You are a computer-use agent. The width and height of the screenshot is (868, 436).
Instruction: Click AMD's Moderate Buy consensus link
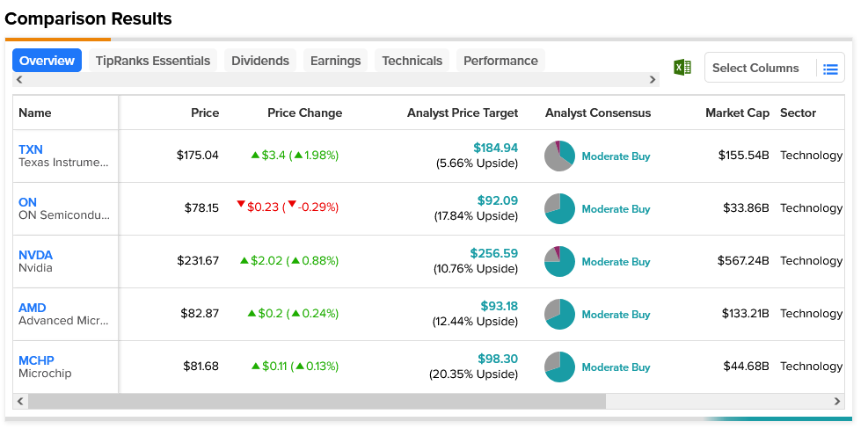click(x=616, y=315)
